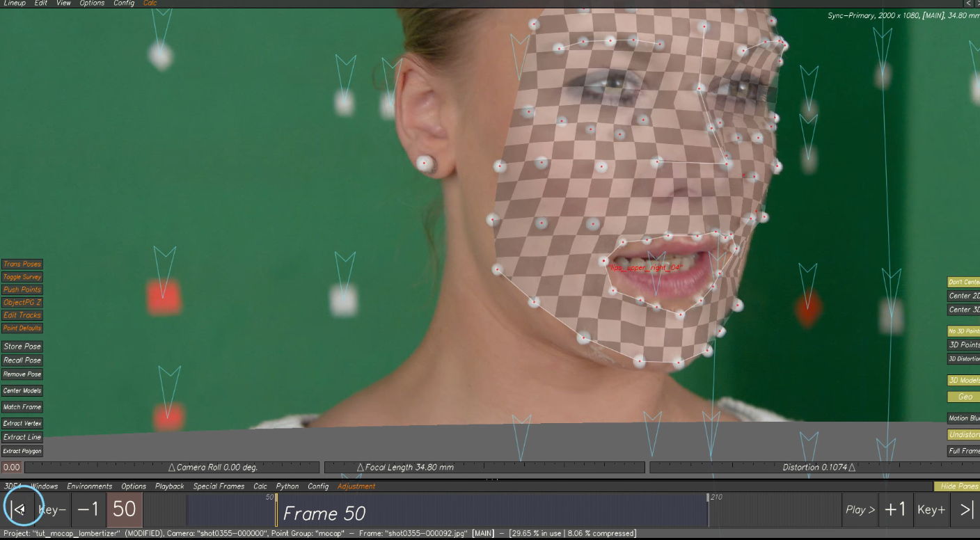The width and height of the screenshot is (980, 540).
Task: Click the Distortion 0.1074 slider
Action: tap(814, 468)
